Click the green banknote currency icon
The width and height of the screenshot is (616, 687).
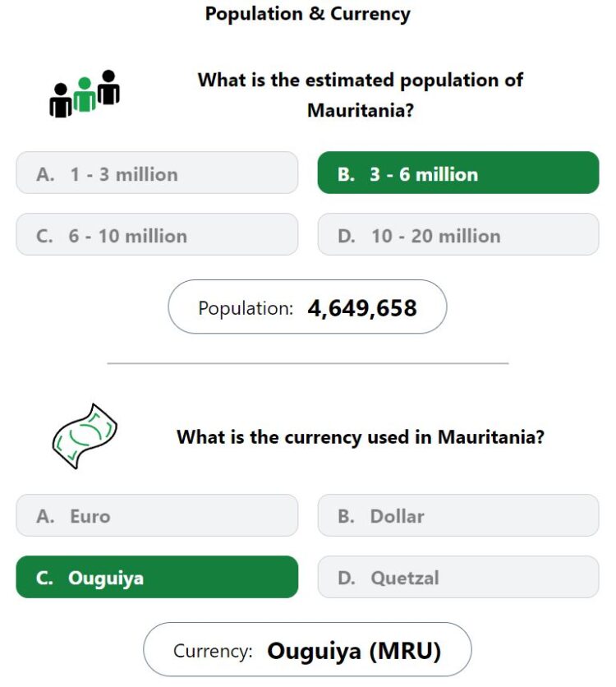pyautogui.click(x=85, y=436)
